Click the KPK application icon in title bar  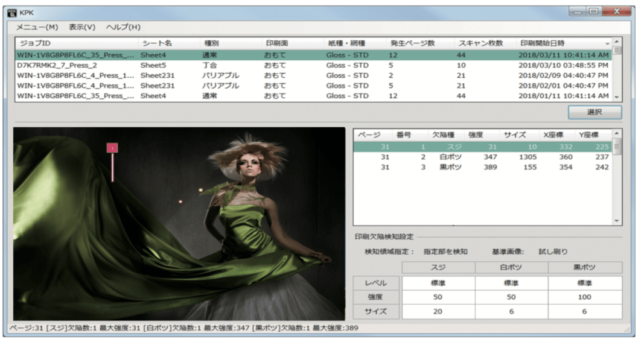[12, 13]
